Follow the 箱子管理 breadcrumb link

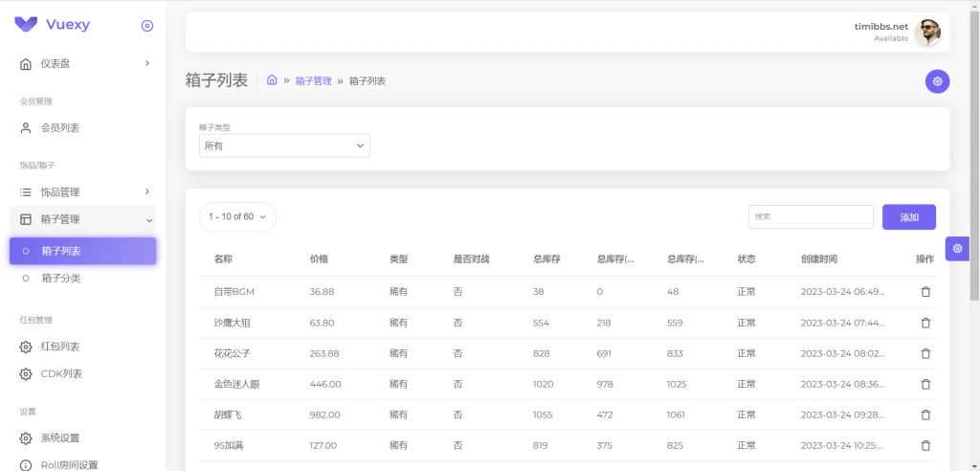(313, 81)
